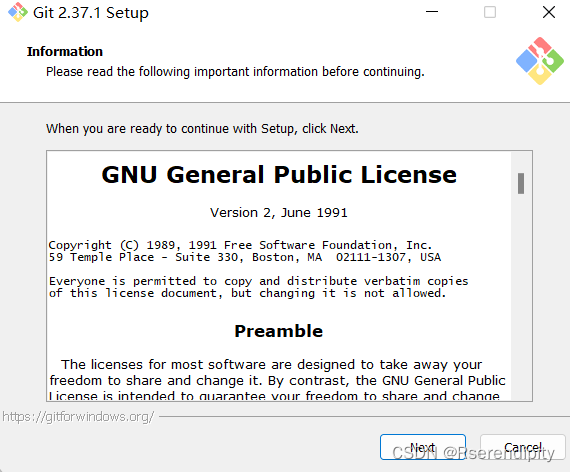Click the paragraph starting 'Everyone is permitted'

pos(258,287)
